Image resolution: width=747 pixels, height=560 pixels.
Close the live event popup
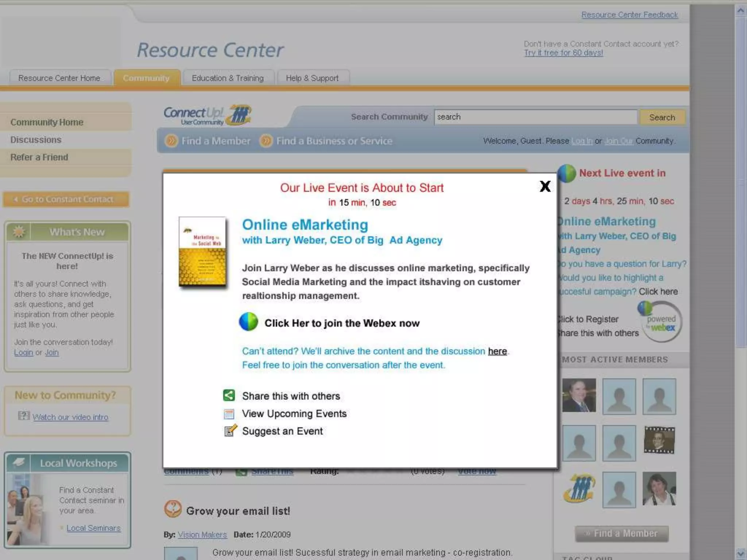[x=545, y=186]
